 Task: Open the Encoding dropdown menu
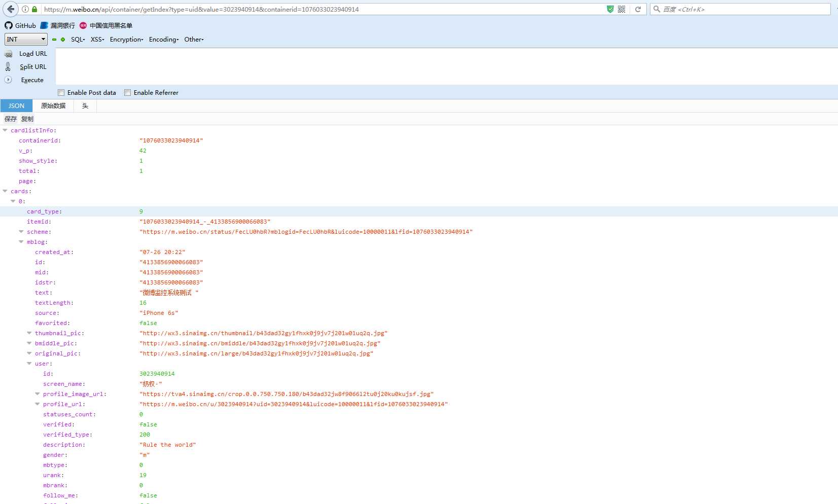pos(164,39)
